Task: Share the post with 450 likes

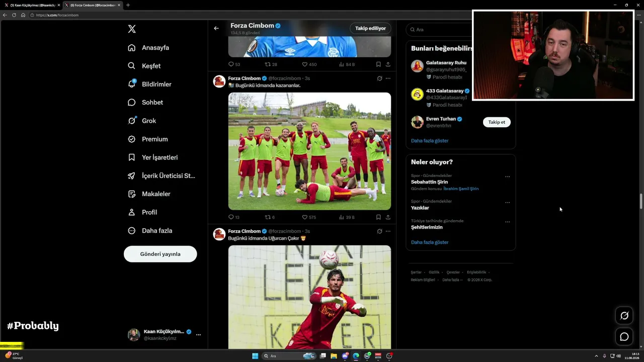Action: (x=388, y=64)
